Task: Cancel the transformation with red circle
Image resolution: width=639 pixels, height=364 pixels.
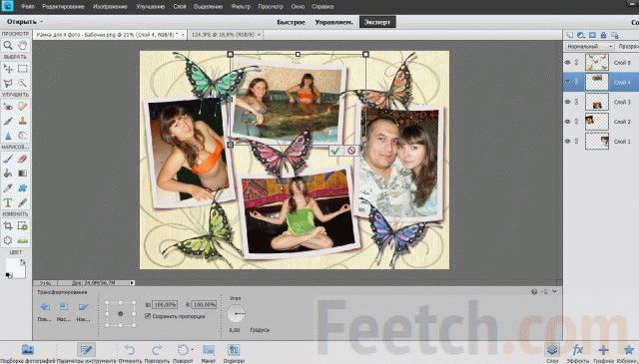Action: click(x=350, y=151)
